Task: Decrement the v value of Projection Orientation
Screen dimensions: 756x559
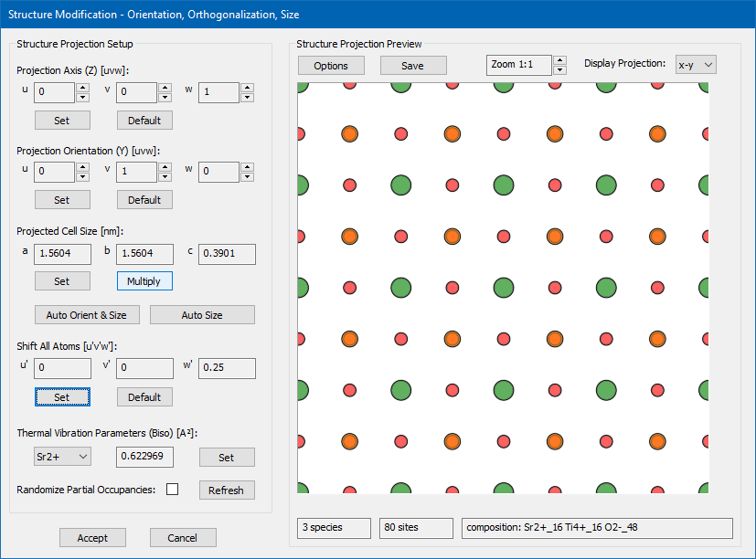Action: 165,175
